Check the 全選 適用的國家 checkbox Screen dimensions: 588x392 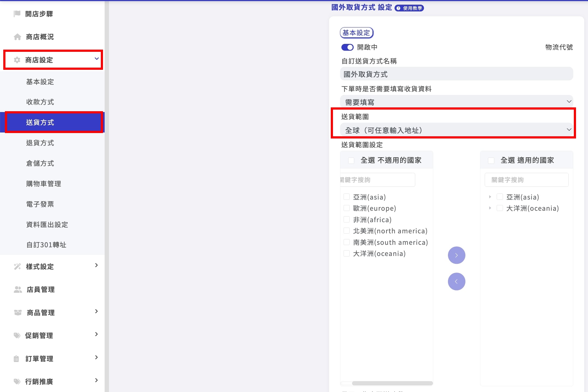[491, 160]
